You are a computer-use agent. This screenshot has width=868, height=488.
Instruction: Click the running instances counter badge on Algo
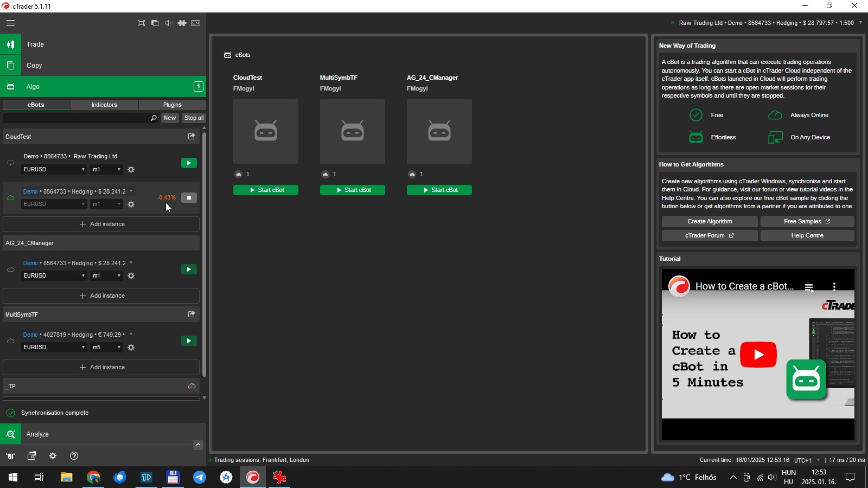[x=199, y=87]
